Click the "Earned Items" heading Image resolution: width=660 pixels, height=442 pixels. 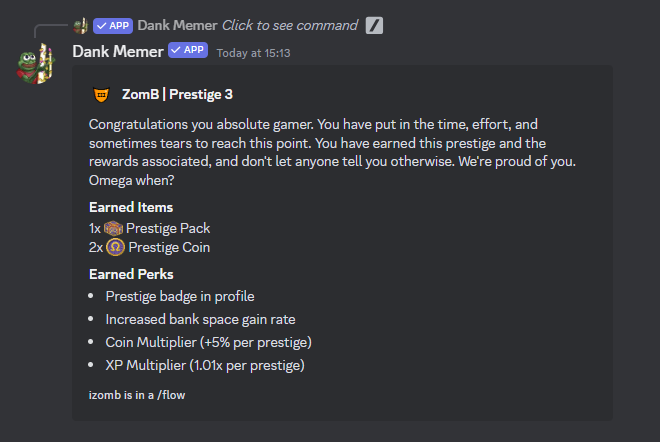coord(131,207)
